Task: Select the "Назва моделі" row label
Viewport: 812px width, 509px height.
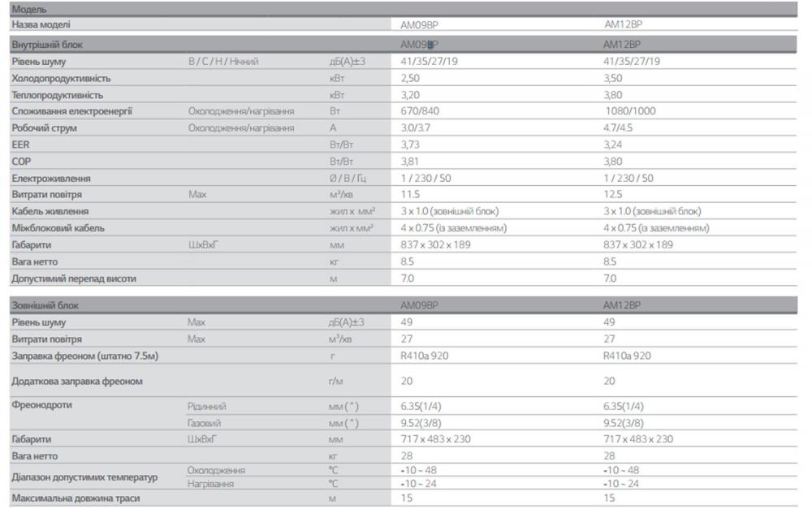Action: 41,24
